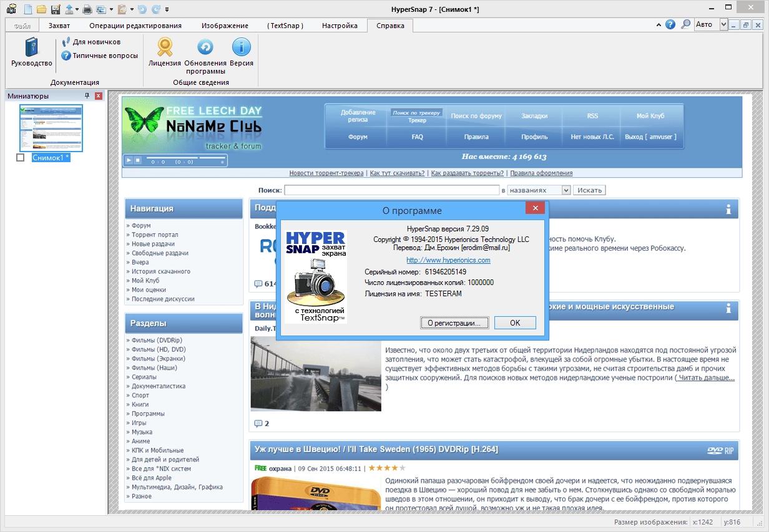Tick the checkbox beside Снимок1 thumbnail
769x532 pixels.
(21, 158)
